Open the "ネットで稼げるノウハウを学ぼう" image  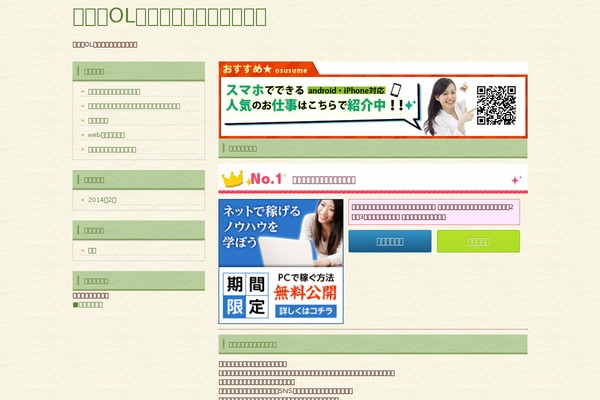coord(281,261)
